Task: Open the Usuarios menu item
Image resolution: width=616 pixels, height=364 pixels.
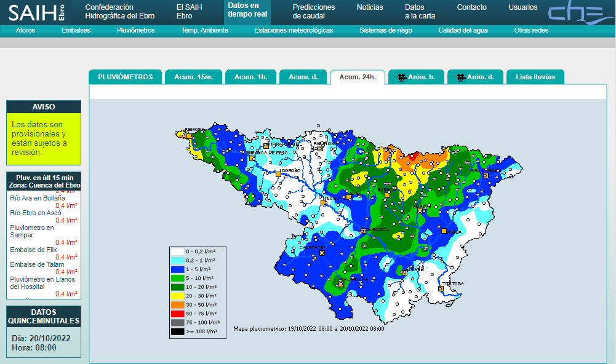Action: pos(523,7)
